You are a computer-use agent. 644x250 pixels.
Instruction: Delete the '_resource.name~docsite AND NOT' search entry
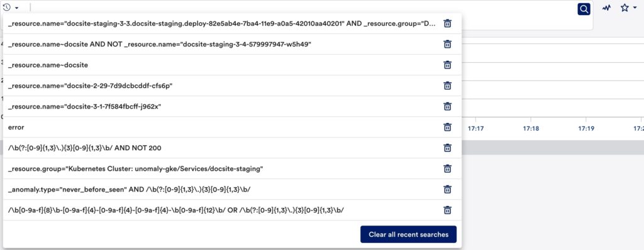(448, 44)
